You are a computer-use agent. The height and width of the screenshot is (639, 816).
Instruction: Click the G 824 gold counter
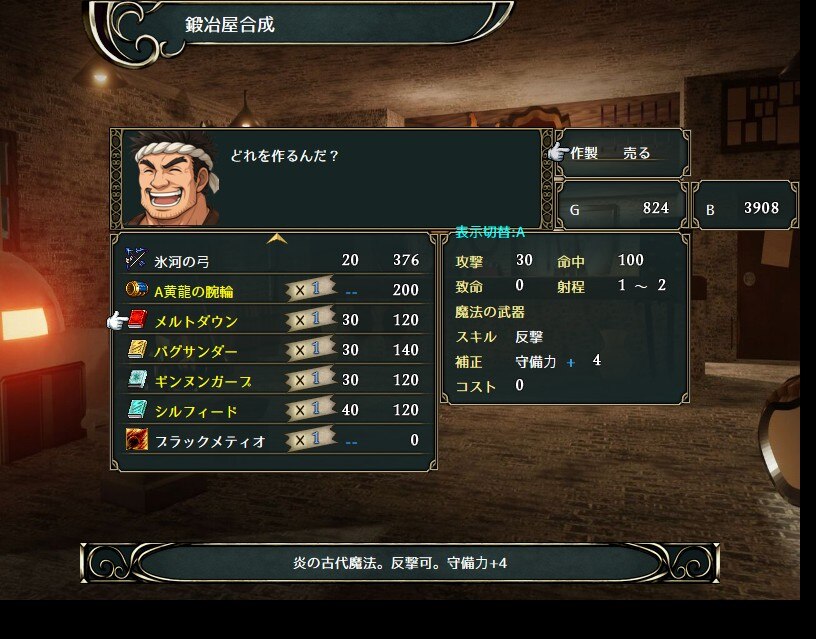point(621,206)
